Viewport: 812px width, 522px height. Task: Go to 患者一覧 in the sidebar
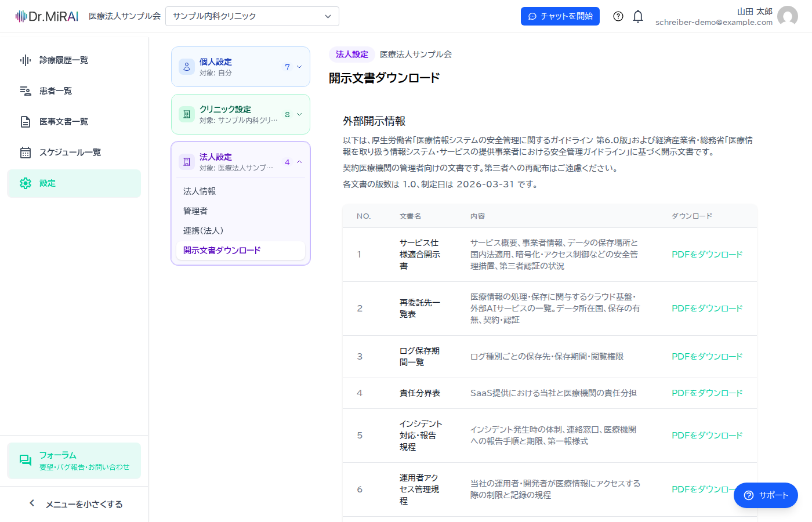(74, 91)
